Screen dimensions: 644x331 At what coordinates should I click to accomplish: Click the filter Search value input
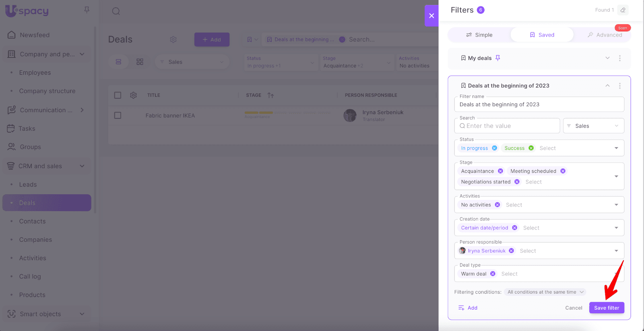[x=507, y=126]
